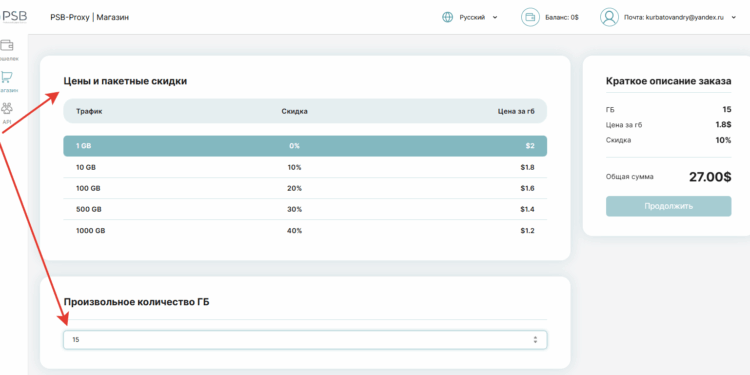This screenshot has width=750, height=375.
Task: Select the 10 GB pricing row
Action: (305, 167)
